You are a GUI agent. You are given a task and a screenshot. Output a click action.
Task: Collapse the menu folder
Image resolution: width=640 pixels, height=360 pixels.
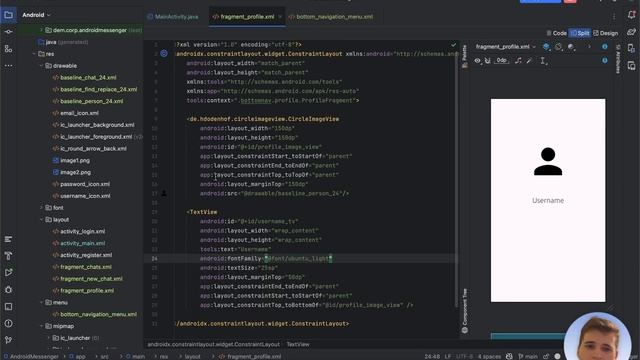point(41,302)
